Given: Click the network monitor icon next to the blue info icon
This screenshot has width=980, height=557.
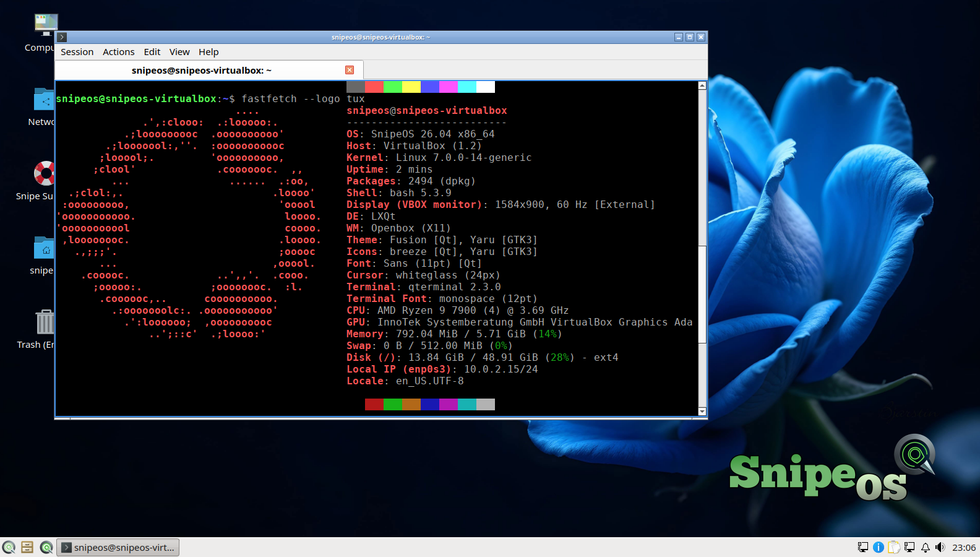Looking at the screenshot, I should [863, 547].
